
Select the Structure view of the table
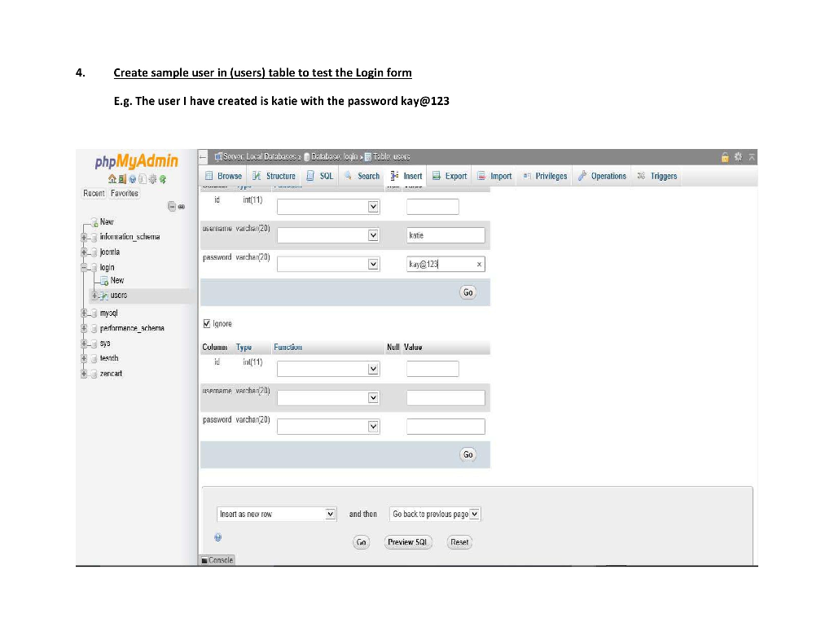click(x=274, y=175)
